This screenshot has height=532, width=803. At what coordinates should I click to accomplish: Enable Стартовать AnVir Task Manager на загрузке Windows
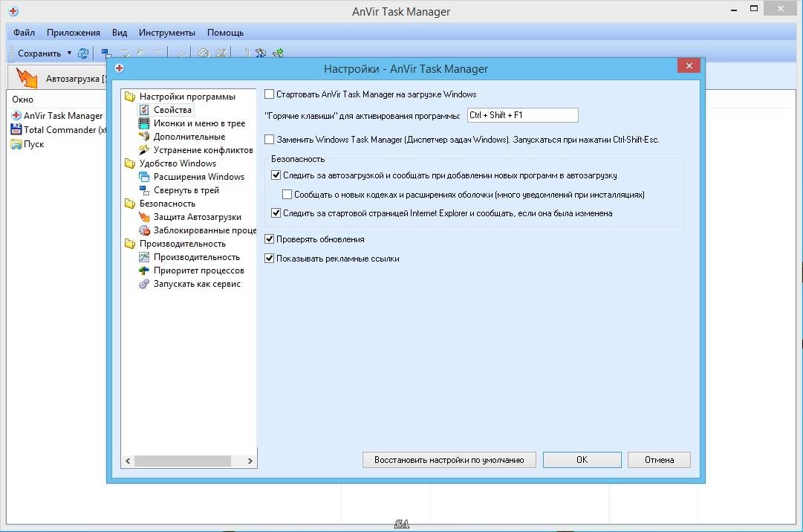pyautogui.click(x=269, y=94)
